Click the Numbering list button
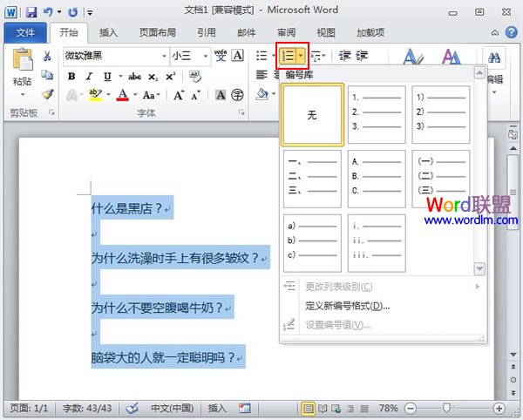This screenshot has height=420, width=523. click(288, 56)
